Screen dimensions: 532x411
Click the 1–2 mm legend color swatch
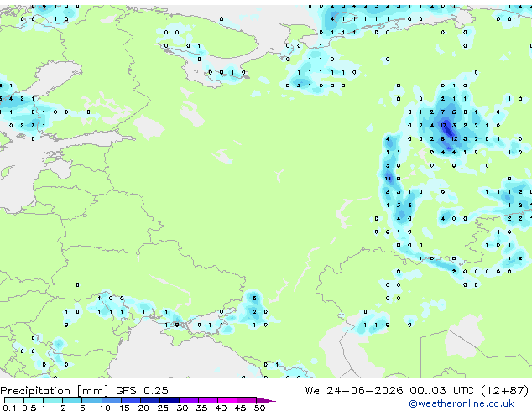53,400
